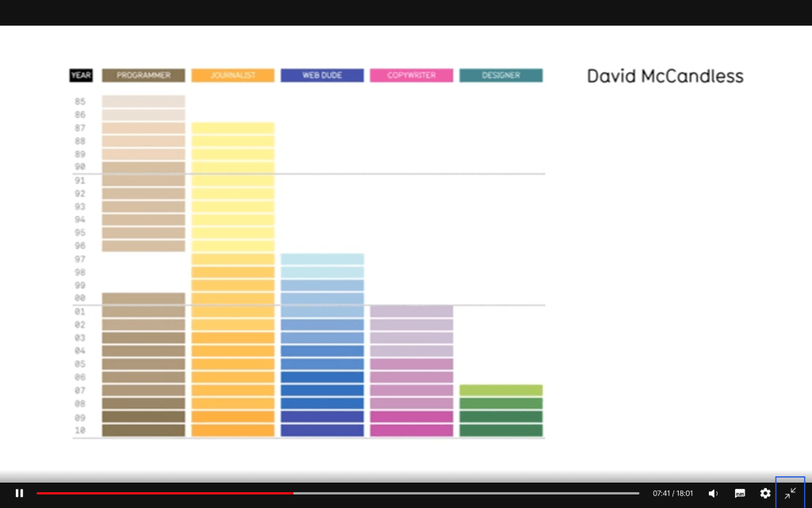Select the WEB DUDE column header
The height and width of the screenshot is (508, 812).
tap(322, 75)
